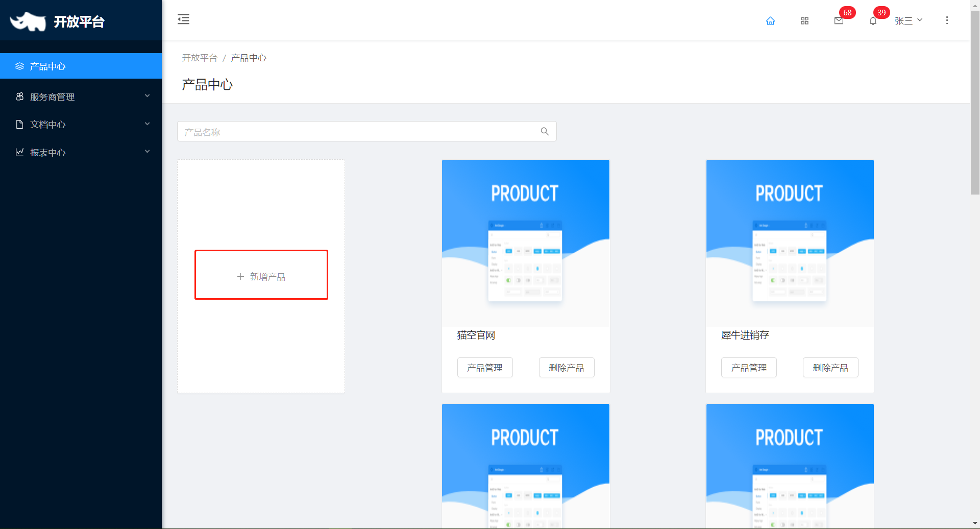Click the 产品中心 layers icon in sidebar
Viewport: 980px width, 529px height.
click(19, 66)
